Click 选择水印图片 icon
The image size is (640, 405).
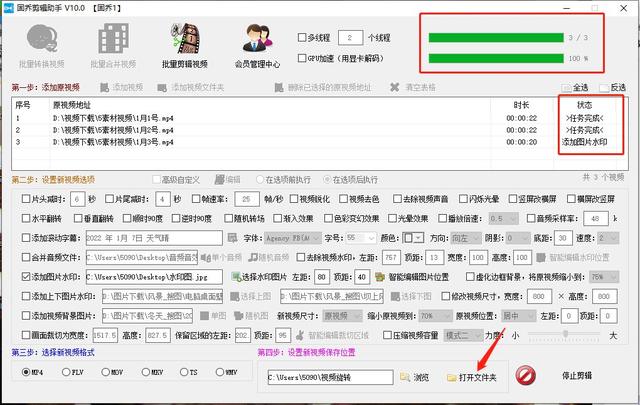236,277
